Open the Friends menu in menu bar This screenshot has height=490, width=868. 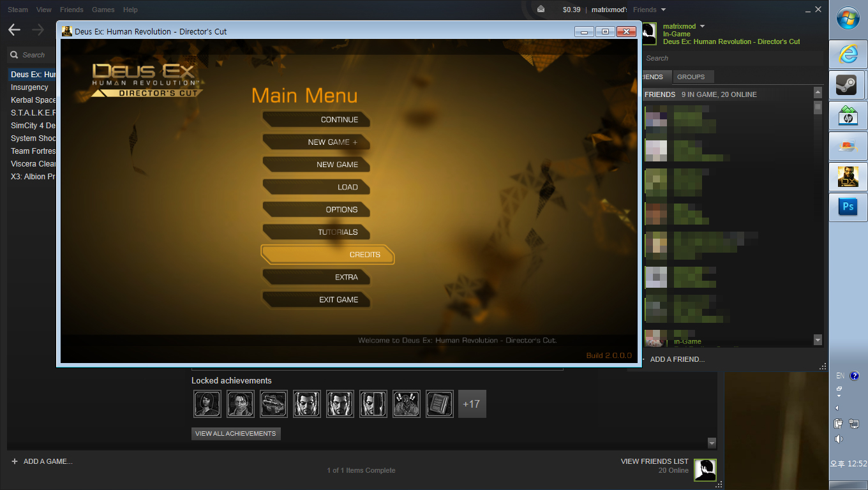[x=71, y=10]
